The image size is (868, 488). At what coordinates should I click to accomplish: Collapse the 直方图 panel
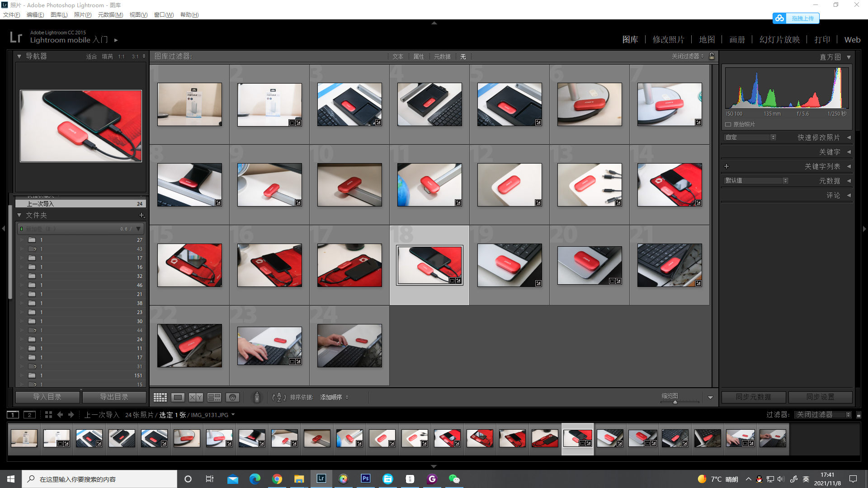[x=849, y=57]
